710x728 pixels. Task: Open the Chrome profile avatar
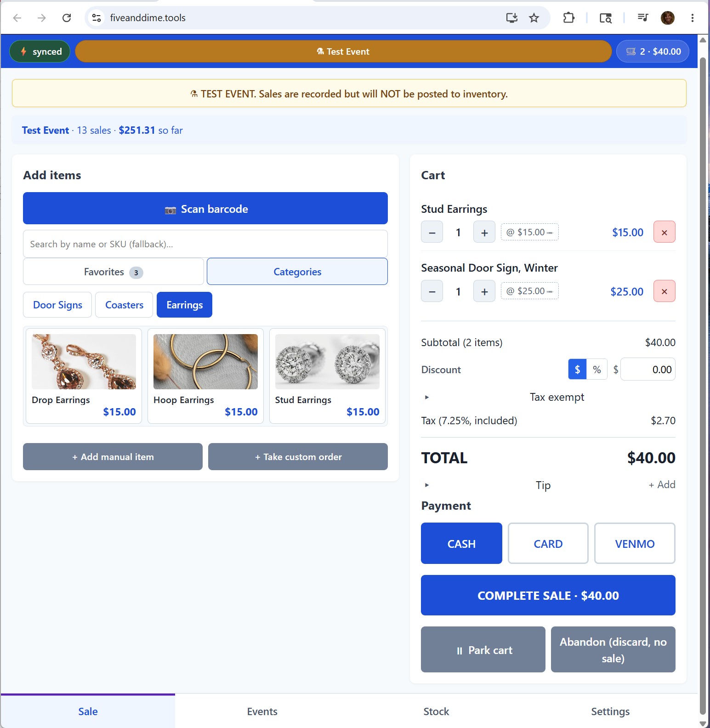[668, 18]
